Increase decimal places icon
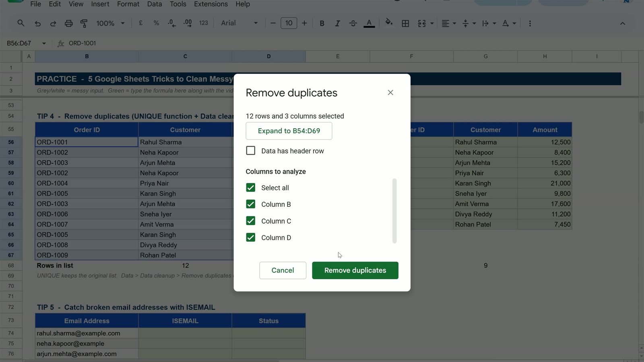Image resolution: width=644 pixels, height=362 pixels. tap(188, 23)
